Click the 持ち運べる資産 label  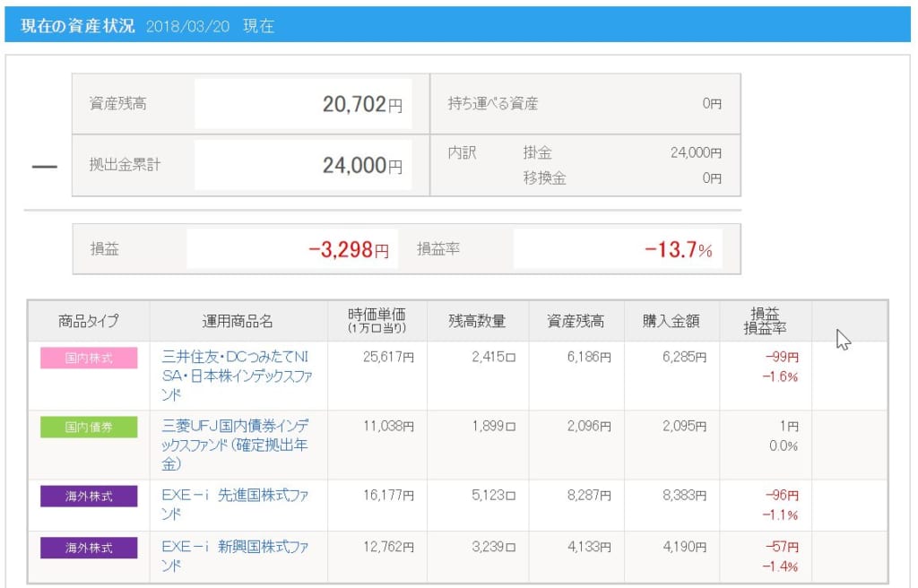[493, 104]
